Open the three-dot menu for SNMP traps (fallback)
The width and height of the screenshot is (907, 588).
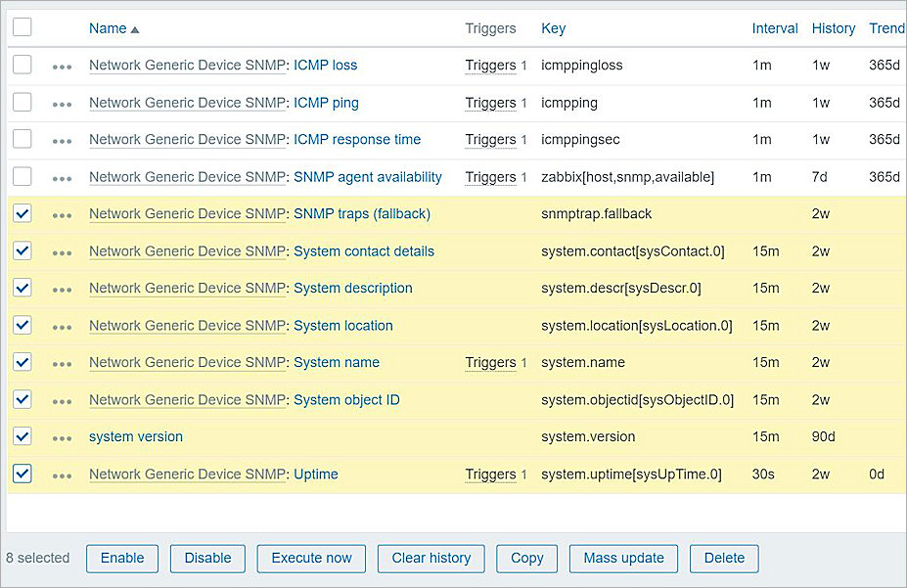pyautogui.click(x=62, y=215)
